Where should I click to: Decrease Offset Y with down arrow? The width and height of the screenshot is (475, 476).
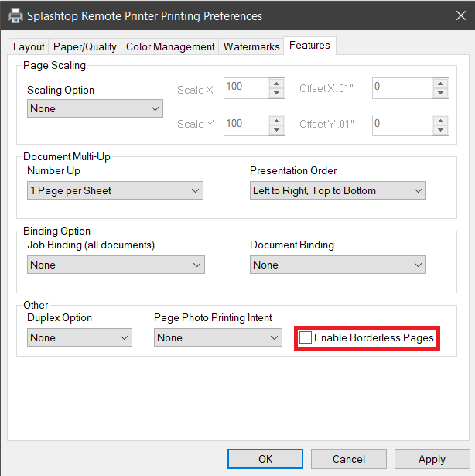[441, 128]
